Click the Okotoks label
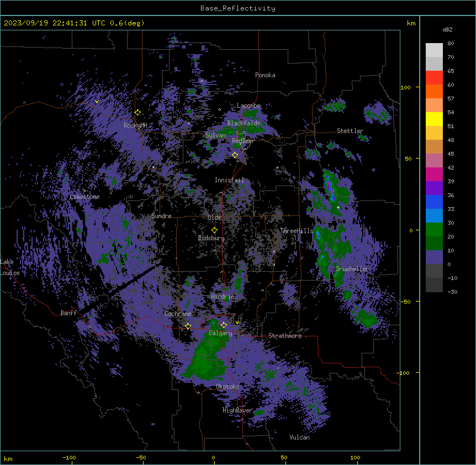The width and height of the screenshot is (476, 465). click(228, 387)
